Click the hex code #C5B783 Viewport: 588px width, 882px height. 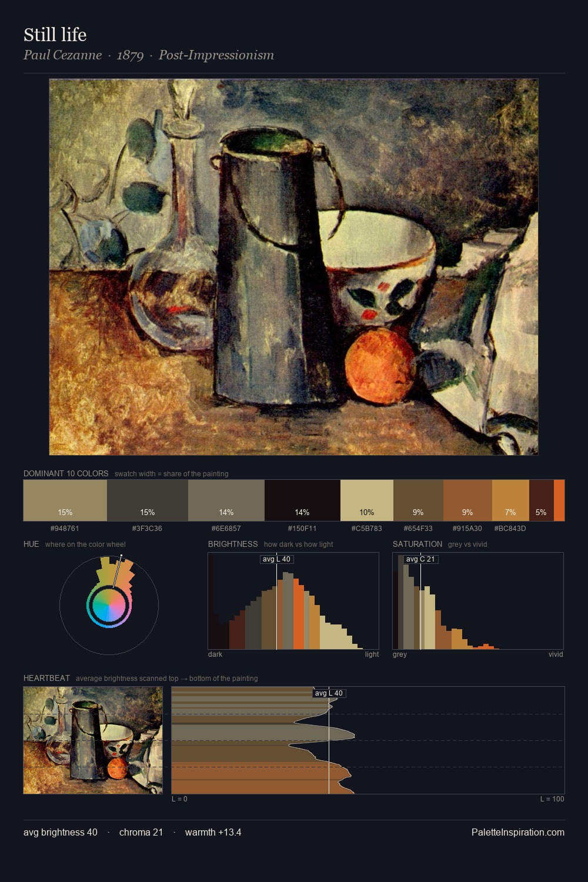point(367,528)
